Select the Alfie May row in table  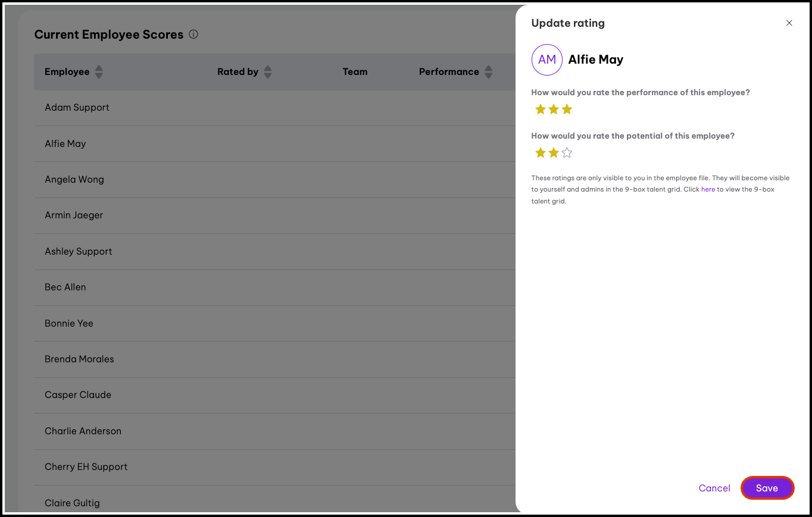[65, 144]
